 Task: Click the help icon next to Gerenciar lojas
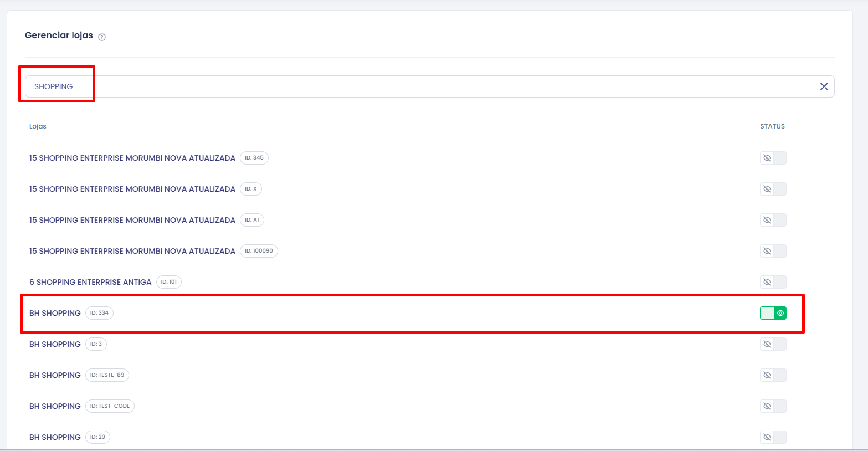tap(102, 37)
